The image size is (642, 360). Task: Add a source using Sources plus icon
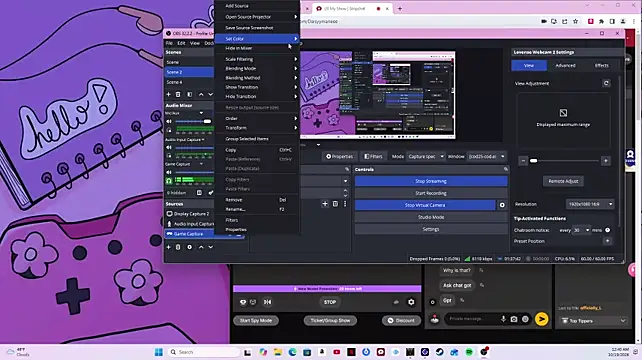pos(168,247)
